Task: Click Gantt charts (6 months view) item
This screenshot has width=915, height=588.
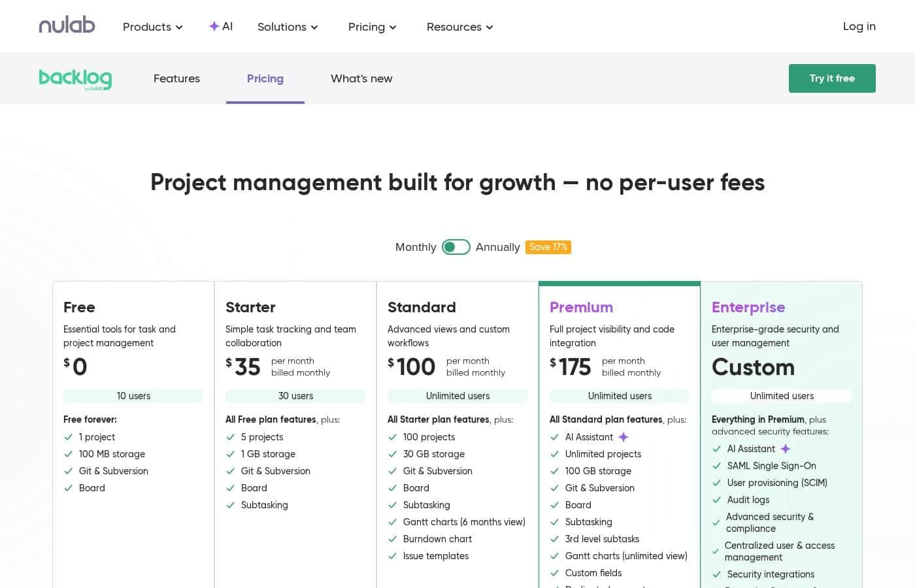Action: tap(464, 522)
